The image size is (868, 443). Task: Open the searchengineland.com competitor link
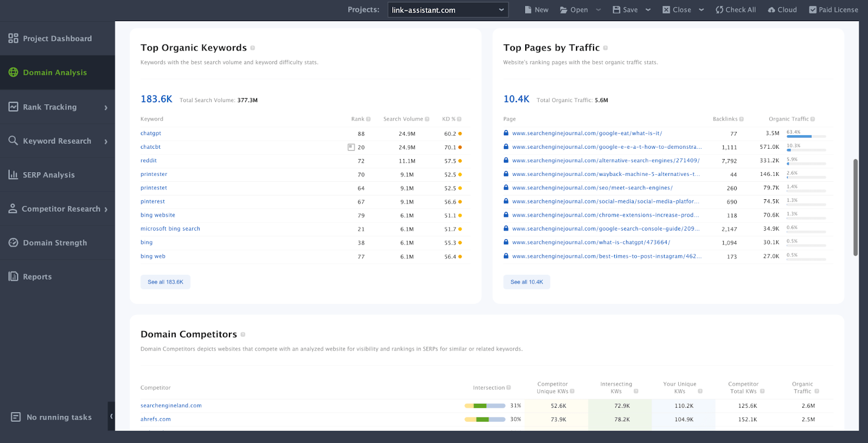pyautogui.click(x=171, y=406)
